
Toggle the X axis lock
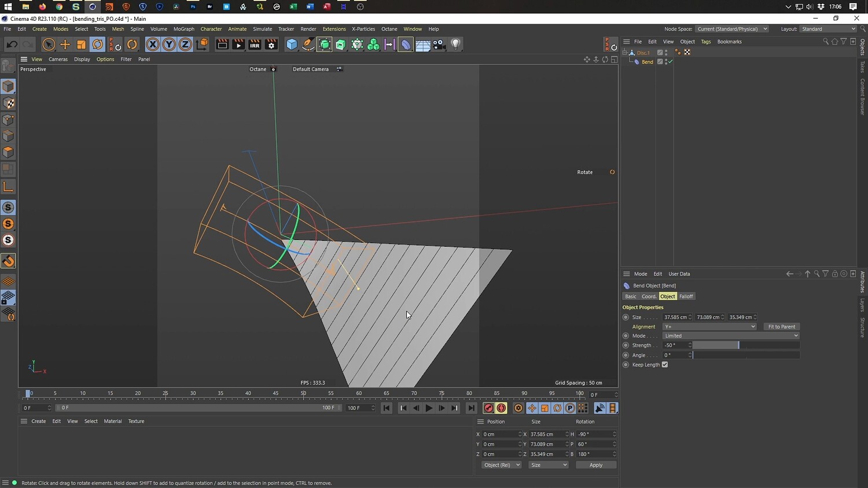point(152,45)
